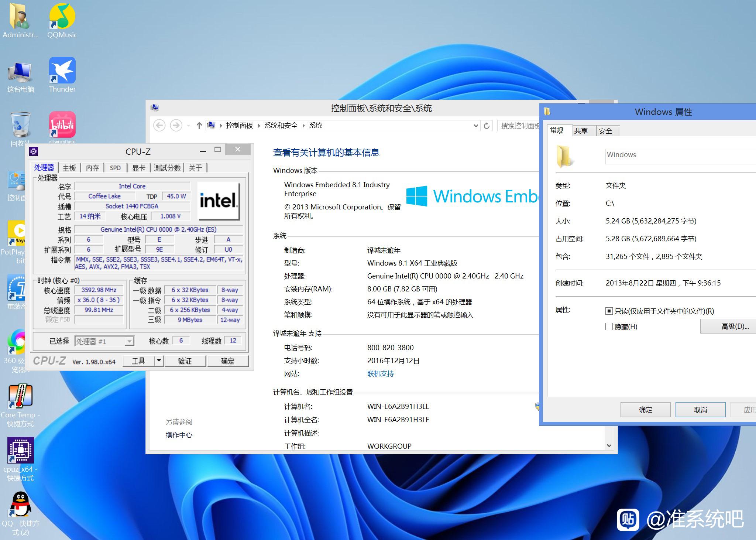Viewport: 756px width, 540px height.
Task: Open the 处理器 #1 selection dropdown
Action: [x=129, y=341]
